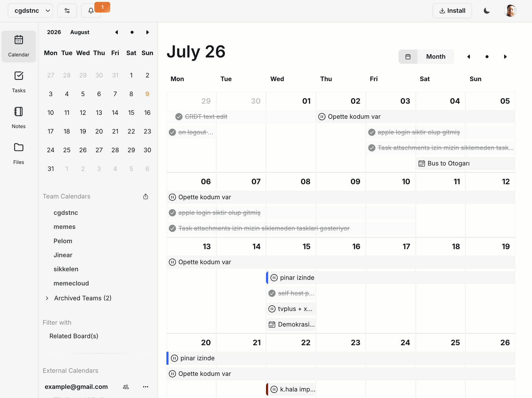This screenshot has width=532, height=398.
Task: Open sharing people icon for example@gmail.com
Action: tap(126, 387)
